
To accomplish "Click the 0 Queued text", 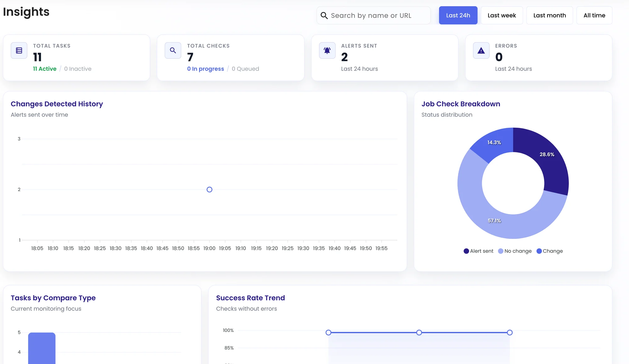I will coord(245,69).
